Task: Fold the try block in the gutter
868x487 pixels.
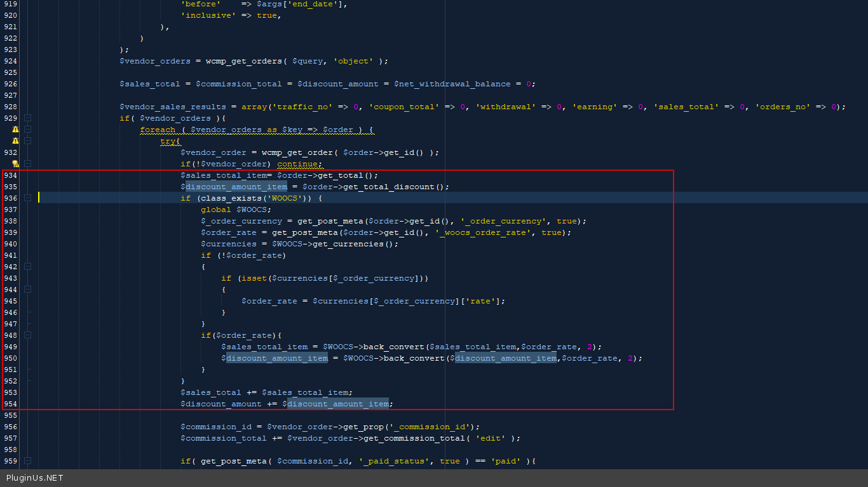Action: coord(27,141)
